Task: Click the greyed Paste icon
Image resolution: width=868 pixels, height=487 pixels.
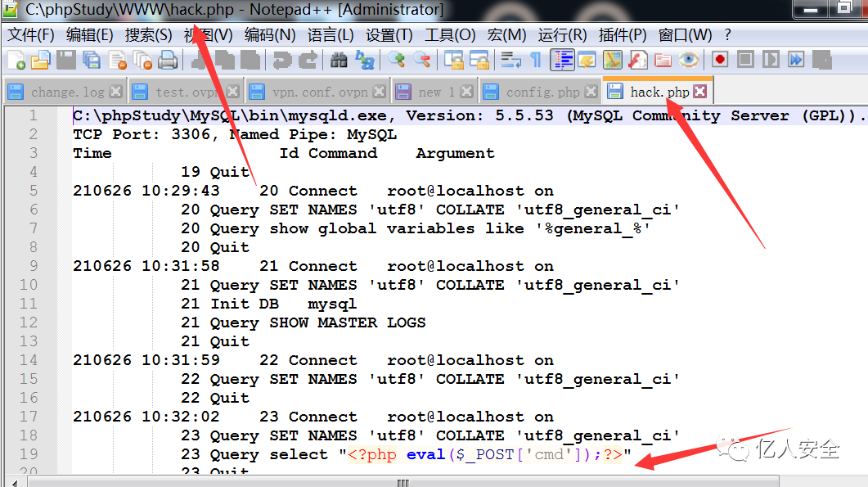Action: [250, 60]
